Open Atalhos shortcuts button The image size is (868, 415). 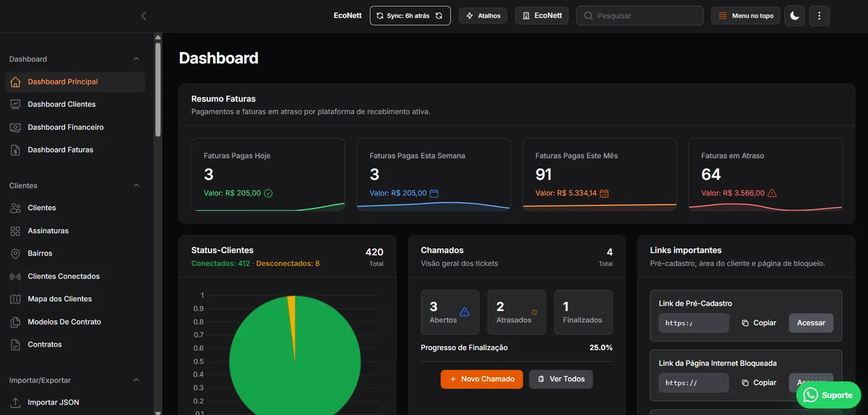(x=483, y=16)
